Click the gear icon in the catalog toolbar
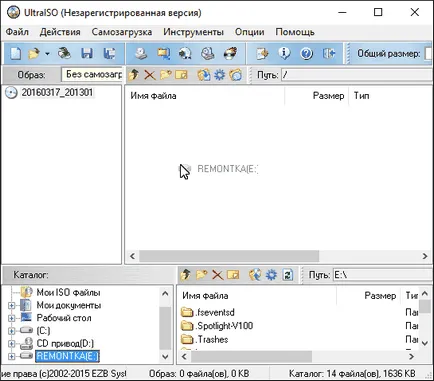The height and width of the screenshot is (381, 434). coord(271,275)
